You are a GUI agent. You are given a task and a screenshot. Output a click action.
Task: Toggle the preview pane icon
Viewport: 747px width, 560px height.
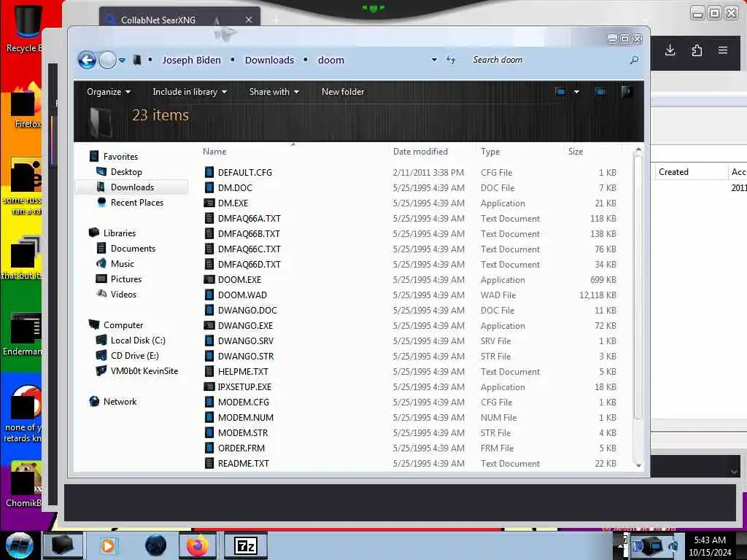pyautogui.click(x=600, y=91)
